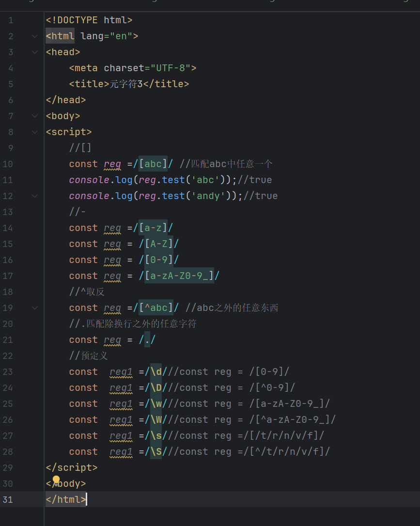
Task: Collapse the head tag fold on line 3
Action: (x=34, y=52)
